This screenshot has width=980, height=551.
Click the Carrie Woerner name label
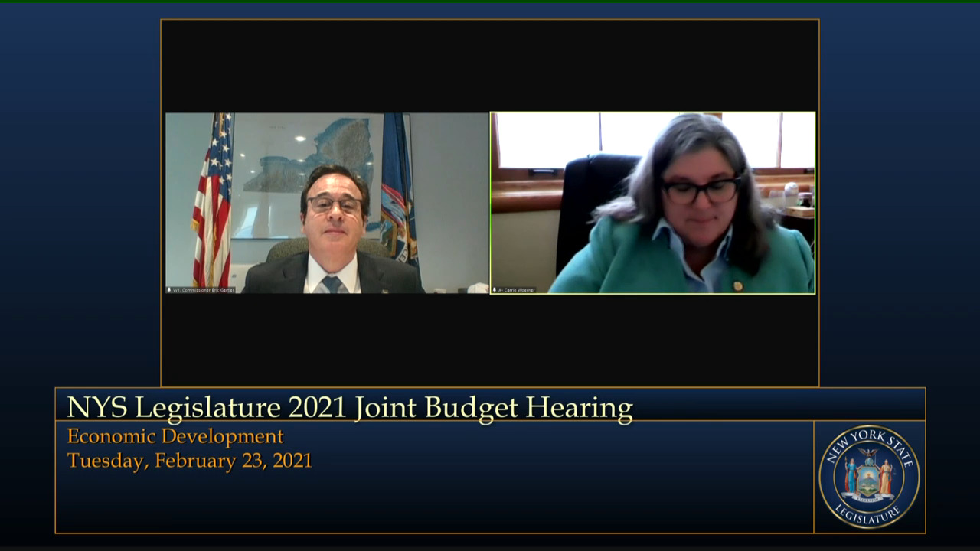[x=518, y=290]
